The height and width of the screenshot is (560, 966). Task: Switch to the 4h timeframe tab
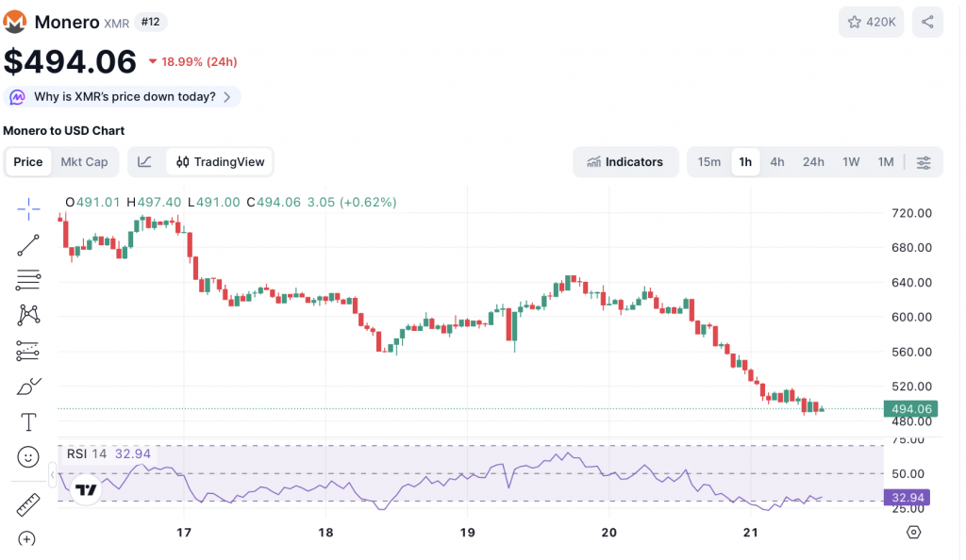point(776,161)
